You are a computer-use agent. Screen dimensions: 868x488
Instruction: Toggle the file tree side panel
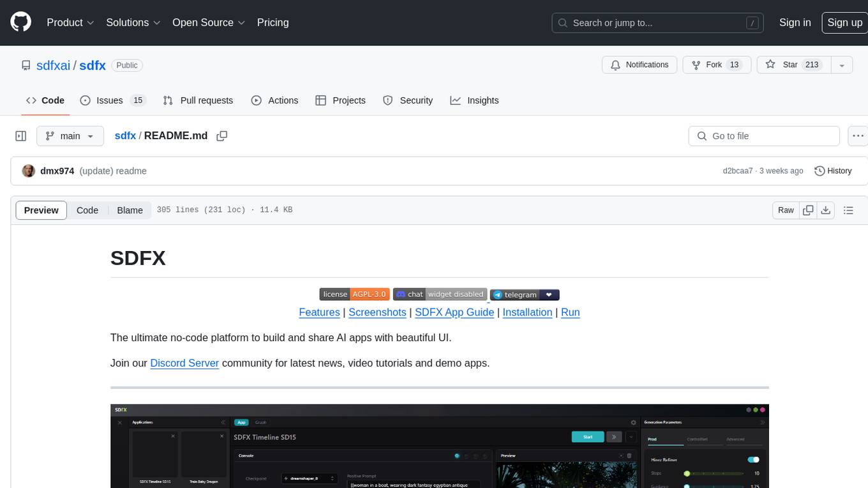20,136
